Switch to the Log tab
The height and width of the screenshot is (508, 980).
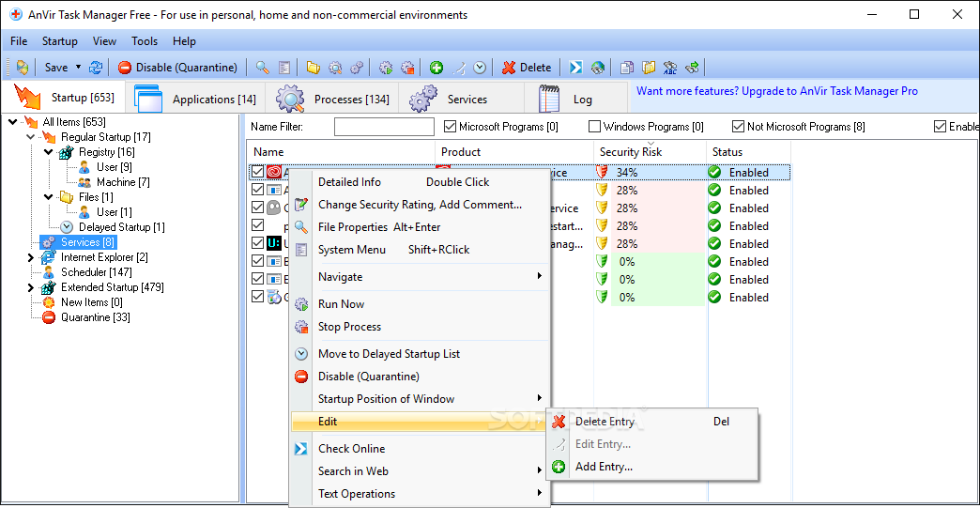click(x=575, y=99)
